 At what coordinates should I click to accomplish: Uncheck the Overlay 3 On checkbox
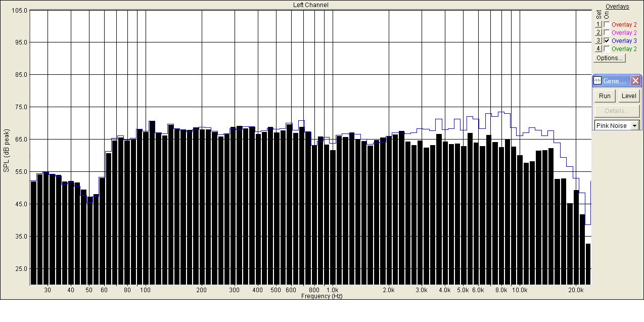607,41
